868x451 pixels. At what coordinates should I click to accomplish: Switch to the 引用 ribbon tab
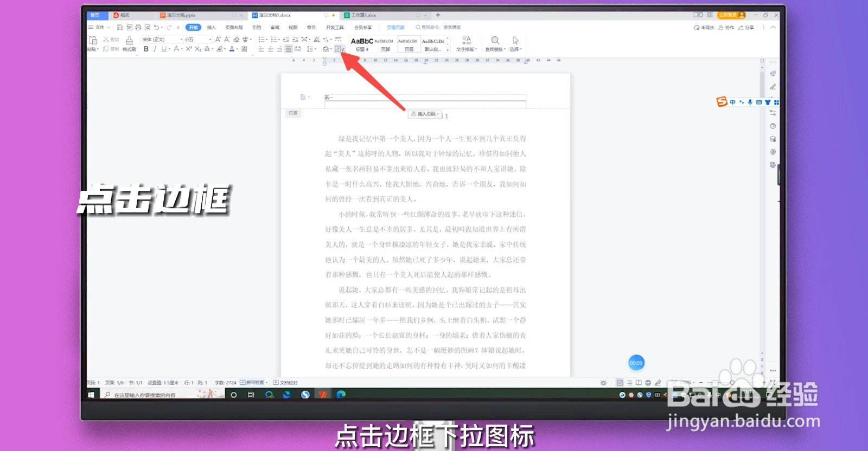tap(257, 27)
